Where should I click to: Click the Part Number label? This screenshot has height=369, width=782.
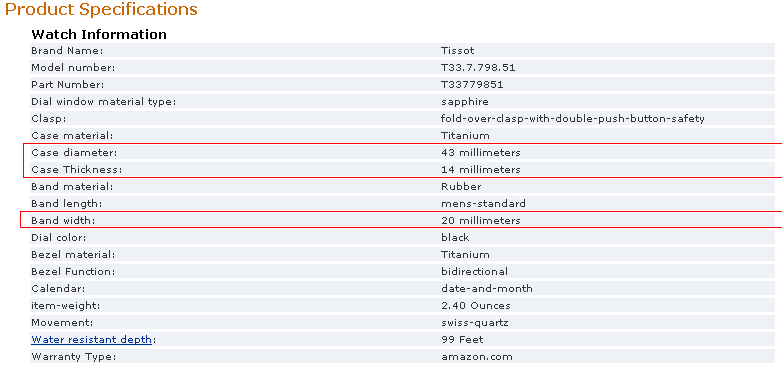tap(67, 84)
